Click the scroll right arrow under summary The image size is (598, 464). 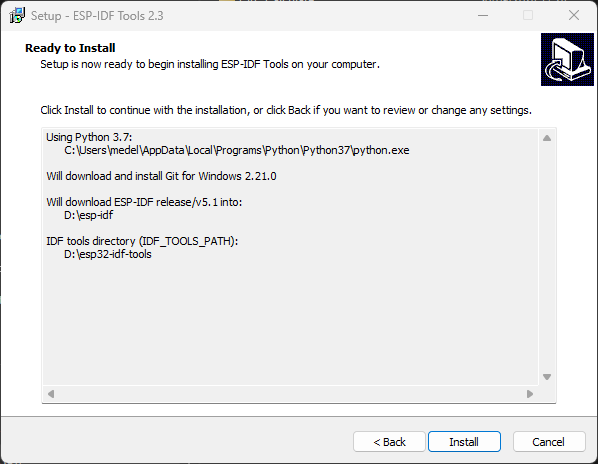tap(529, 393)
